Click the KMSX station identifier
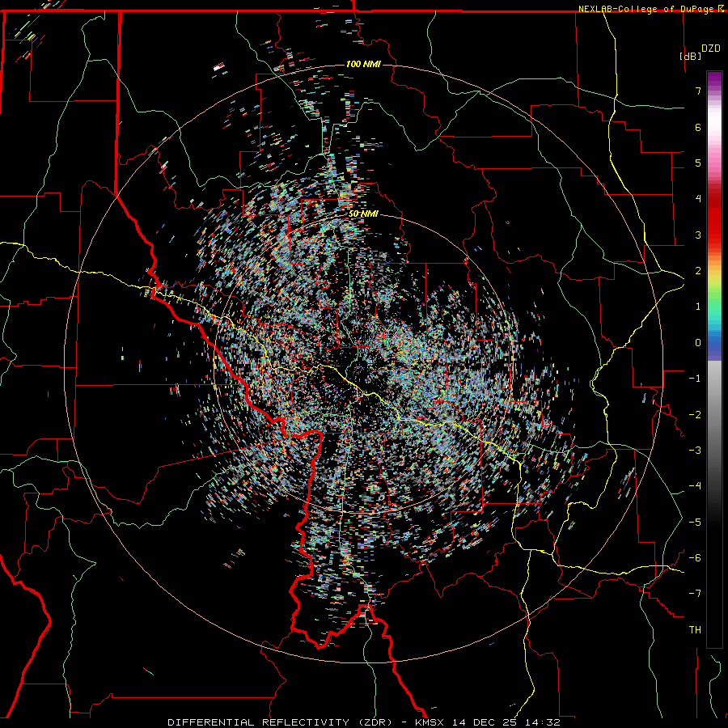This screenshot has height=728, width=728. click(x=431, y=722)
